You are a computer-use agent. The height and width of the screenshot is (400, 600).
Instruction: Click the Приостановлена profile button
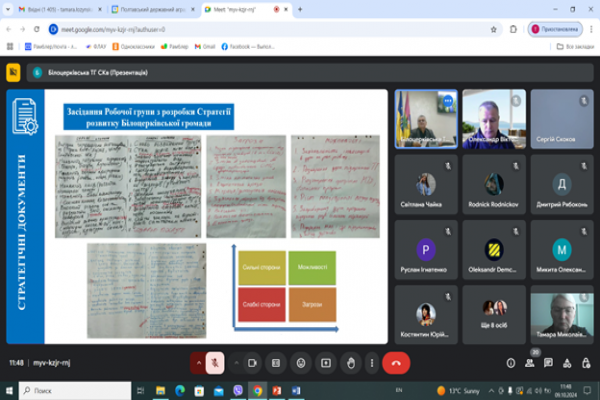[555, 29]
